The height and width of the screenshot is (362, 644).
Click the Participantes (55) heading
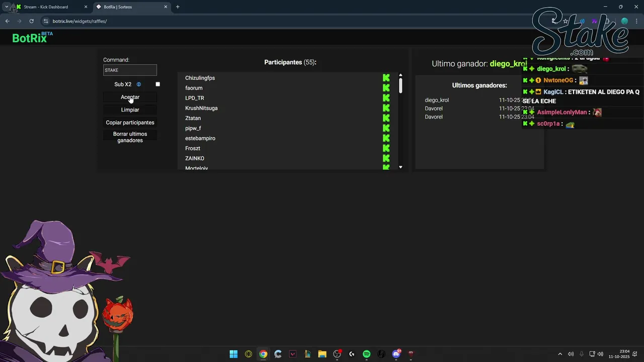(290, 62)
